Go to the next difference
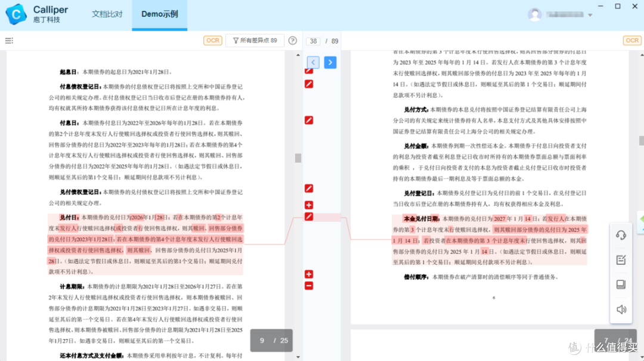 tap(330, 63)
